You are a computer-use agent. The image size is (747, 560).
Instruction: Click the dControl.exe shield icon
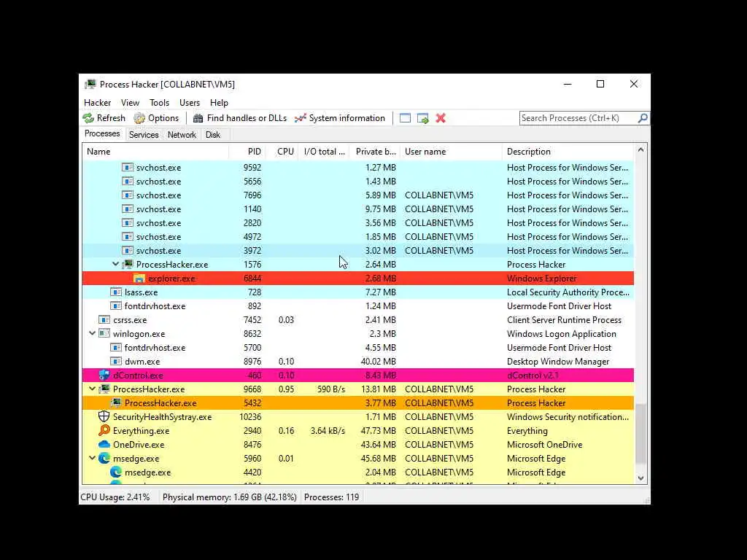pyautogui.click(x=104, y=376)
